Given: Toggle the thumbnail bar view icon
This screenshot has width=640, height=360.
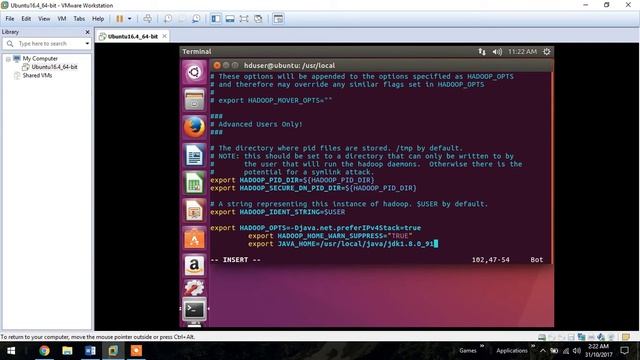Looking at the screenshot, I should pos(230,19).
